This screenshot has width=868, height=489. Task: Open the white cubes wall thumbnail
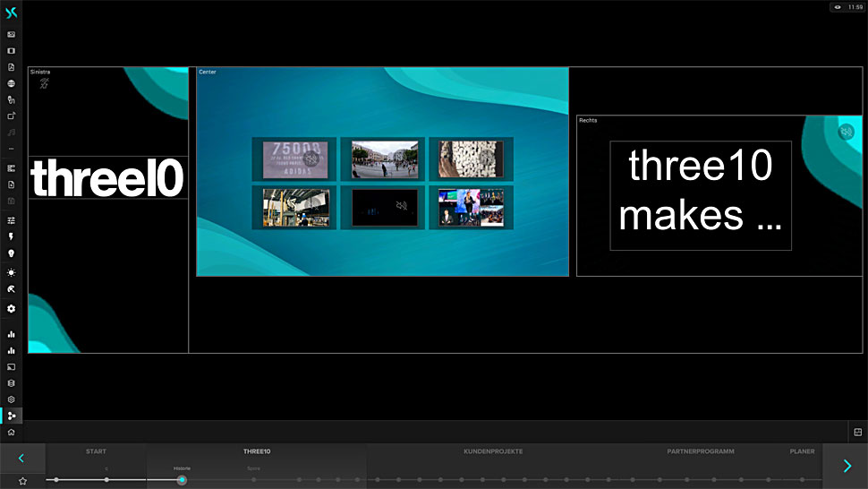(x=471, y=159)
